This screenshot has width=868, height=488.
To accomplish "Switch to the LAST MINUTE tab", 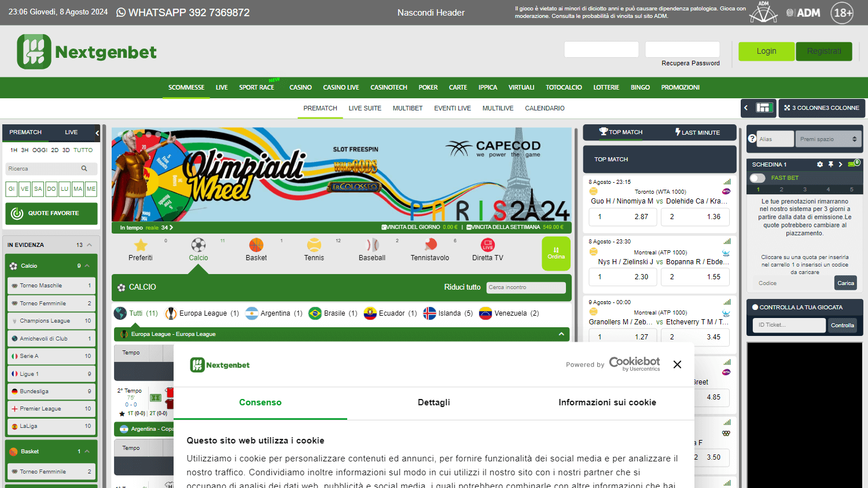I will [698, 132].
